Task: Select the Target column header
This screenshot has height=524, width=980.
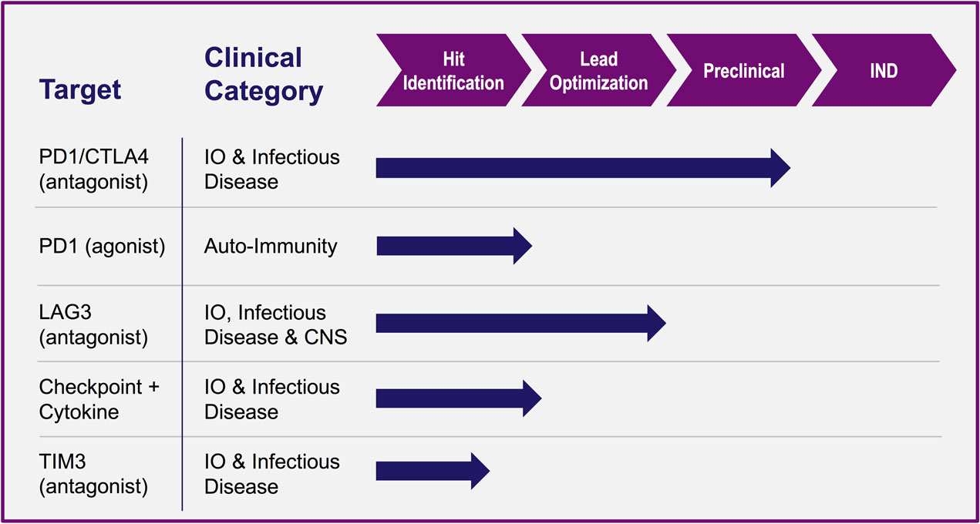Action: 80,89
